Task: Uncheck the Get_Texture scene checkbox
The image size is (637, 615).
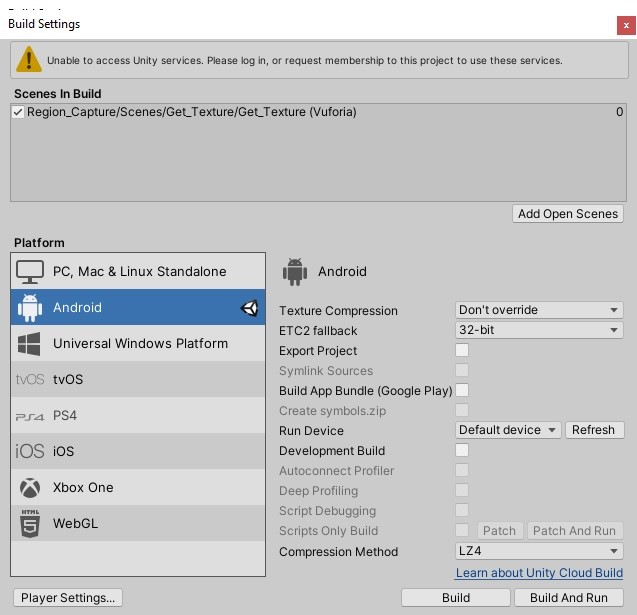Action: coord(18,112)
